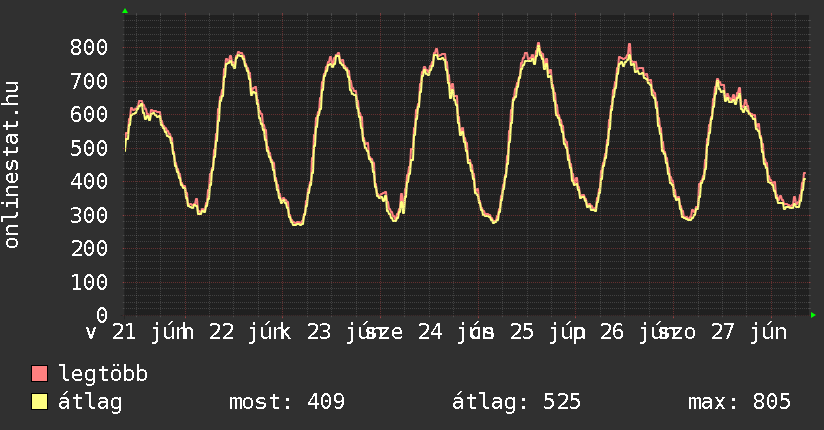Click the onlinestat.hu vertical axis label
The image size is (824, 430).
click(11, 164)
